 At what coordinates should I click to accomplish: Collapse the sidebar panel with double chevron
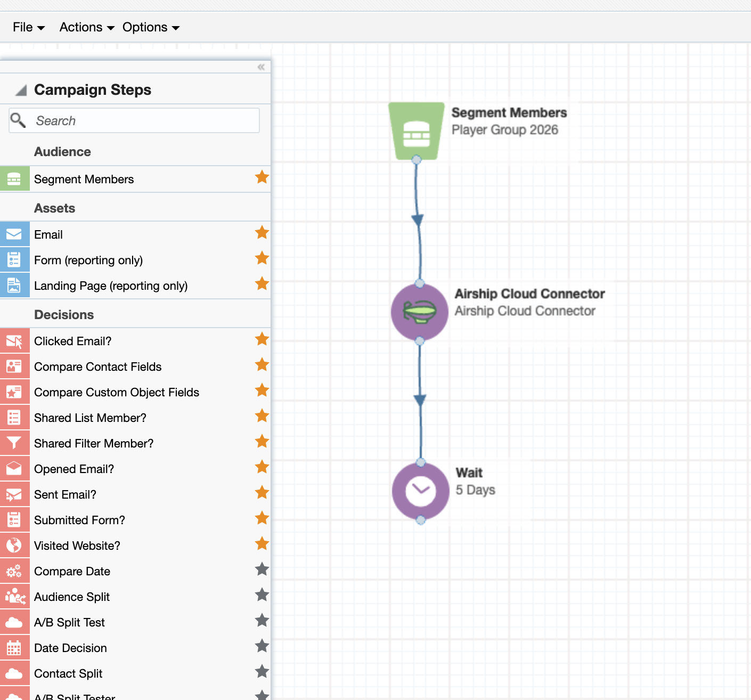[x=261, y=67]
